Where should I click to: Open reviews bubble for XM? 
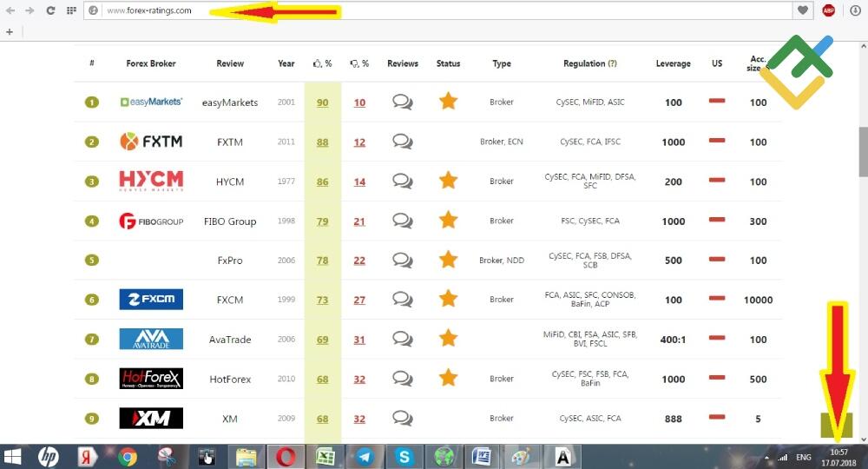(x=403, y=418)
